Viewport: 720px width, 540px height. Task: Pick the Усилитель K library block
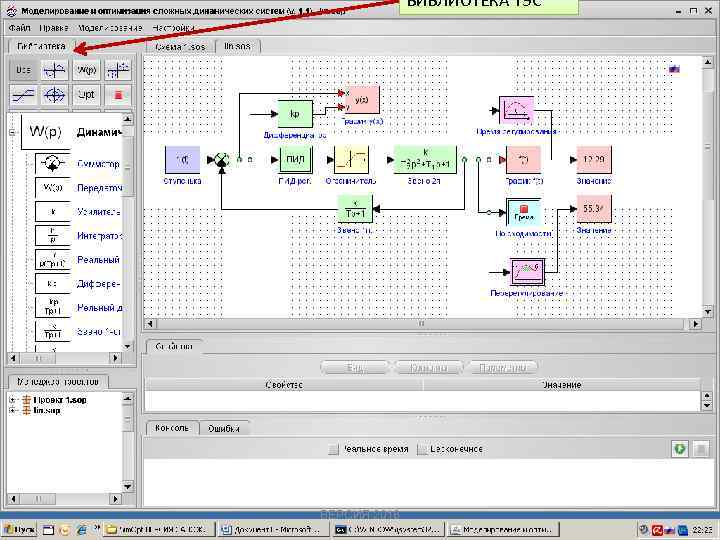[x=52, y=212]
